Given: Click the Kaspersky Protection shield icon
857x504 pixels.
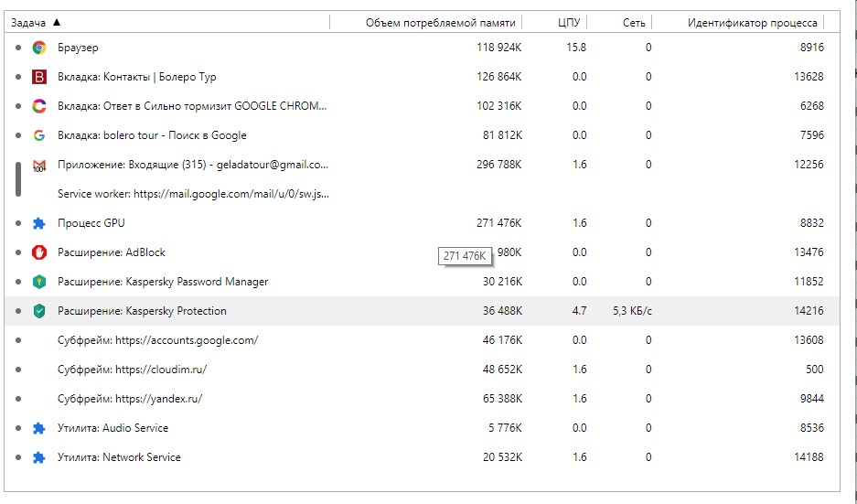Looking at the screenshot, I should (38, 311).
